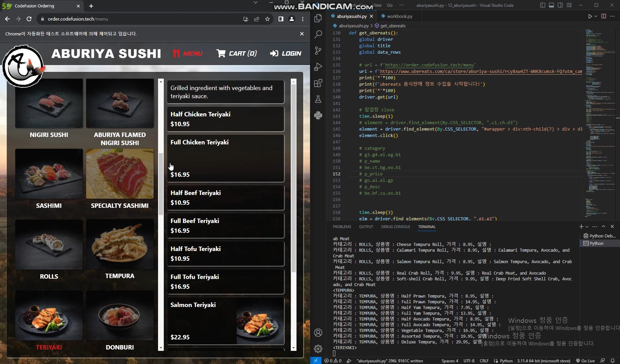620x364 pixels.
Task: Toggle the primary side bar layout
Action: click(x=543, y=5)
